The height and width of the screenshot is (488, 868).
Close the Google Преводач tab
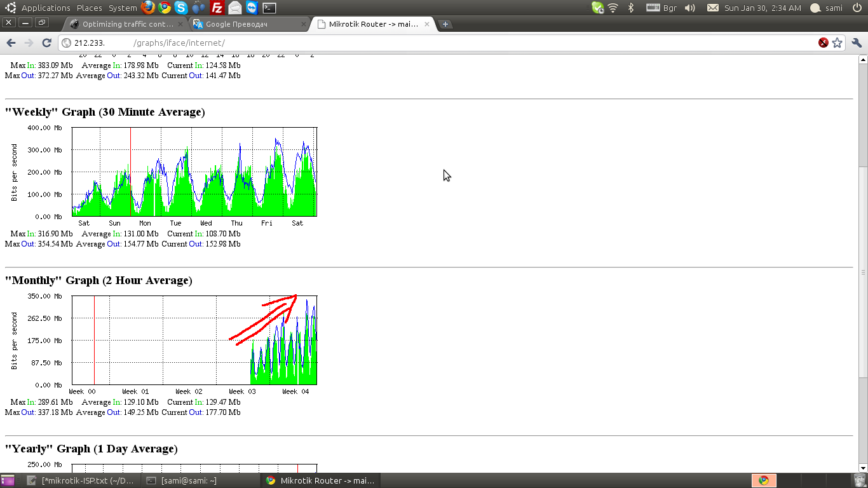coord(304,24)
